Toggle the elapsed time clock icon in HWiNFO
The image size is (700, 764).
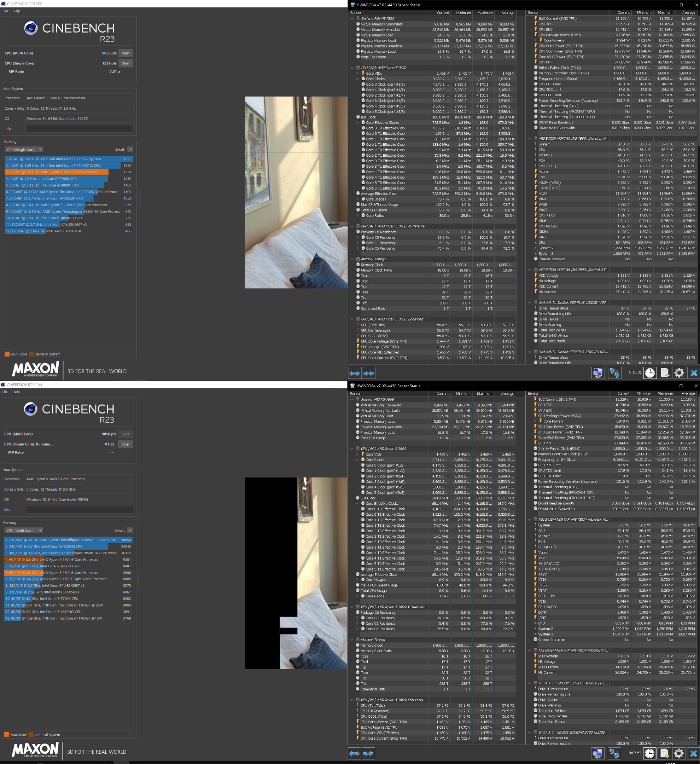(x=651, y=373)
